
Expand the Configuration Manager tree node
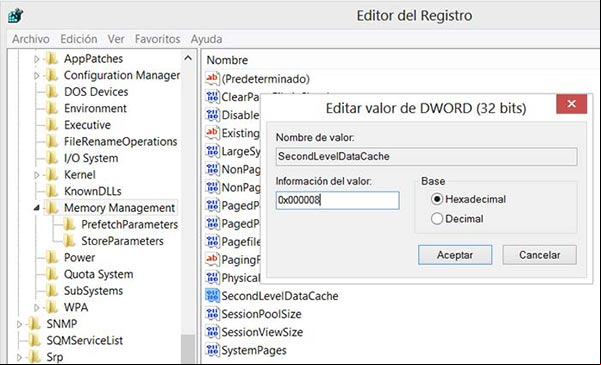37,76
